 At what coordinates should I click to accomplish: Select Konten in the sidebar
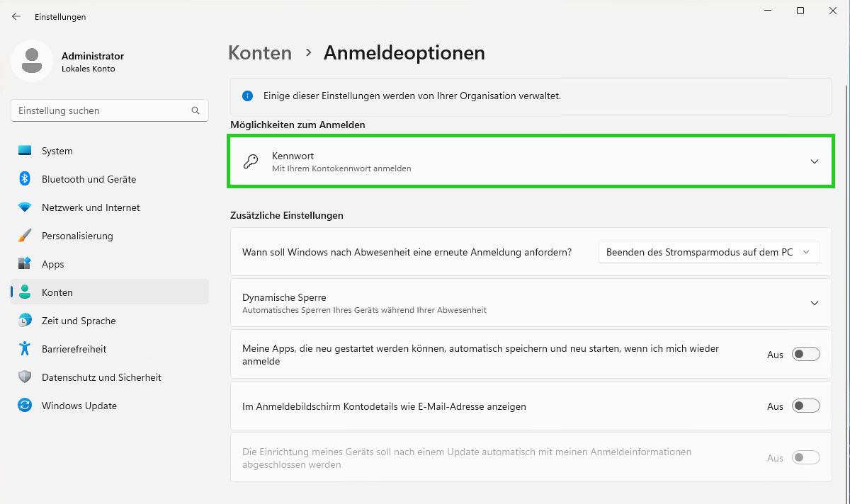(57, 292)
